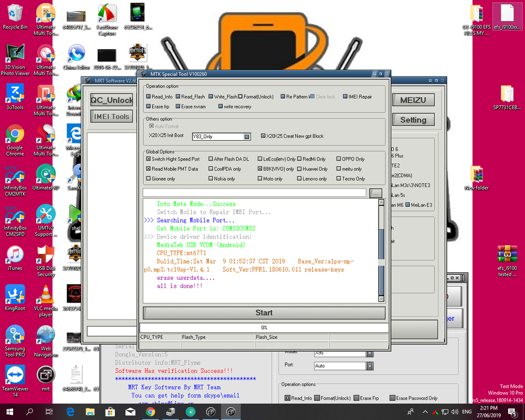This screenshot has width=525, height=420.
Task: Check the Huawei Only option
Action: coord(299,169)
